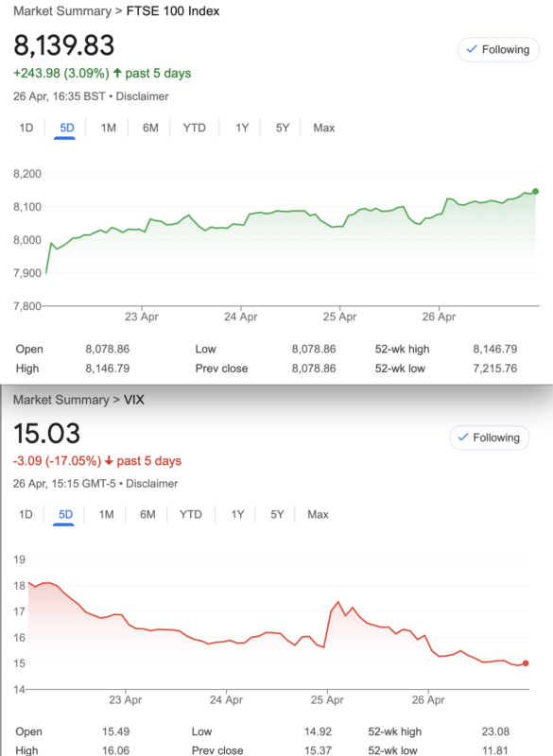
Task: Click the 26 Apr label on VIX chart
Action: click(428, 699)
